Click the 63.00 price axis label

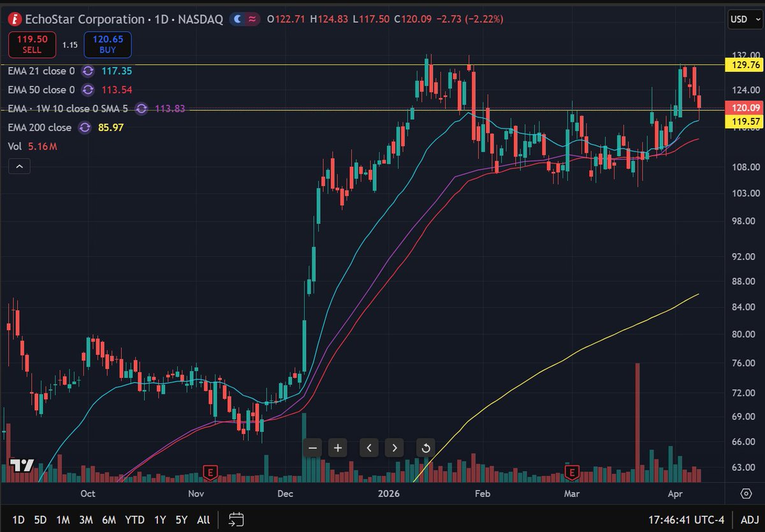coord(743,467)
